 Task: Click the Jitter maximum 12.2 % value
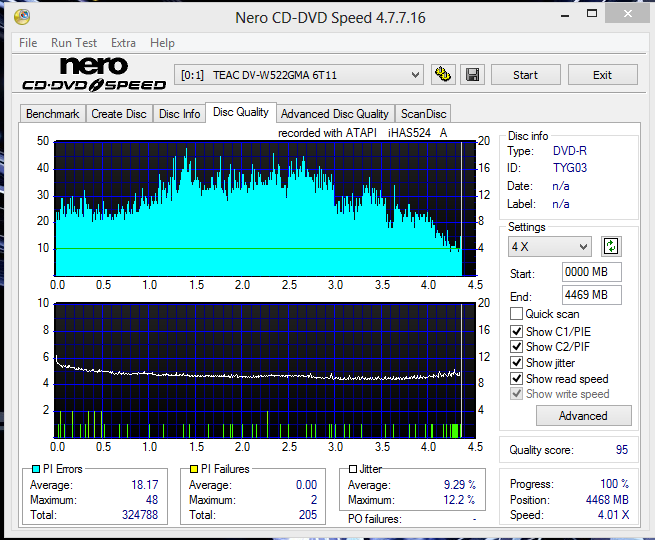459,499
